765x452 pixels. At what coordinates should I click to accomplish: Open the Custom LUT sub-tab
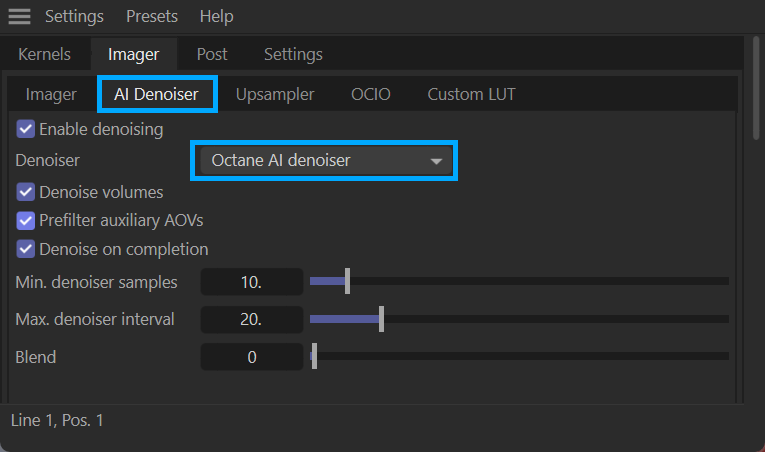[x=471, y=95]
